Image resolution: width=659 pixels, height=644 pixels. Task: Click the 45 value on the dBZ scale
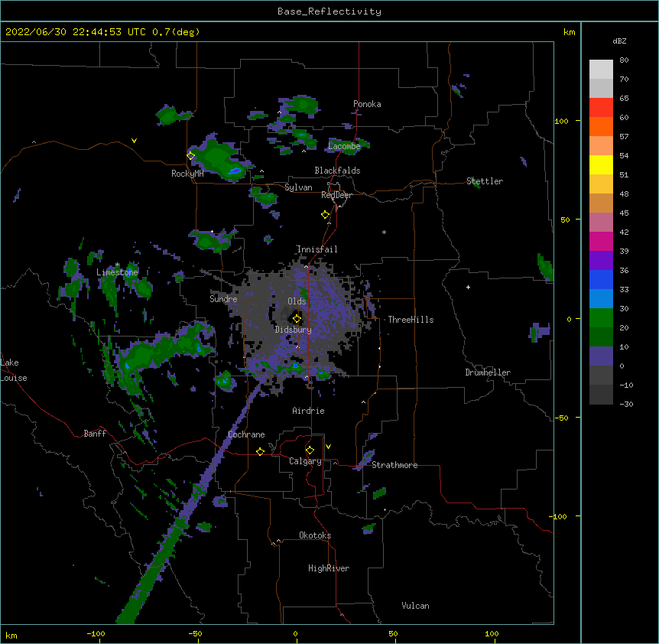(x=624, y=213)
